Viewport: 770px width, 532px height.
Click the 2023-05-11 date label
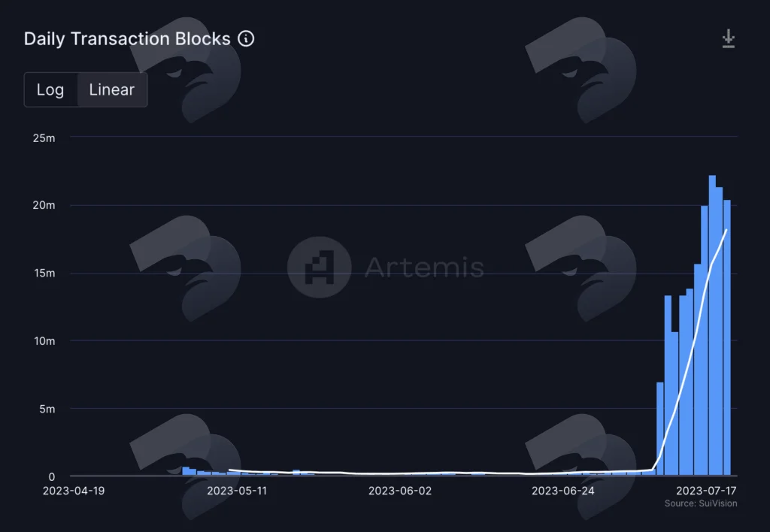237,491
